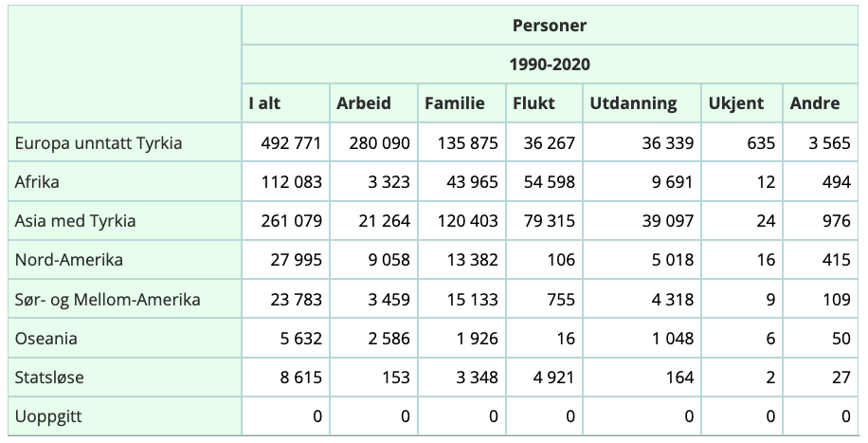Select the Afrika Flukt value 54 598
This screenshot has height=443, width=868.
(540, 182)
